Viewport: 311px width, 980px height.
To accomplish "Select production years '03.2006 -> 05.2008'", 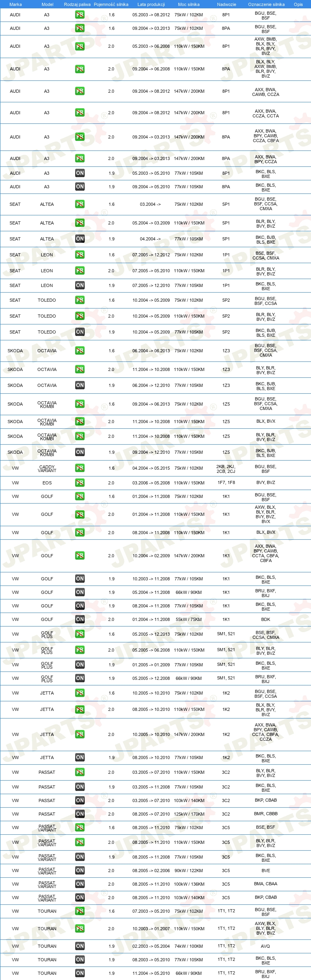I will (151, 483).
